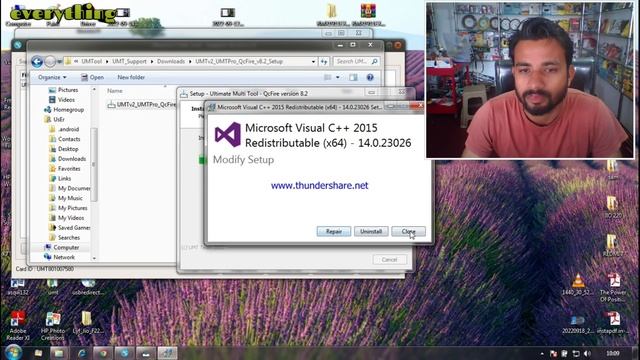Open Explorer help question mark icon
Image resolution: width=640 pixels, height=360 pixels.
point(370,77)
